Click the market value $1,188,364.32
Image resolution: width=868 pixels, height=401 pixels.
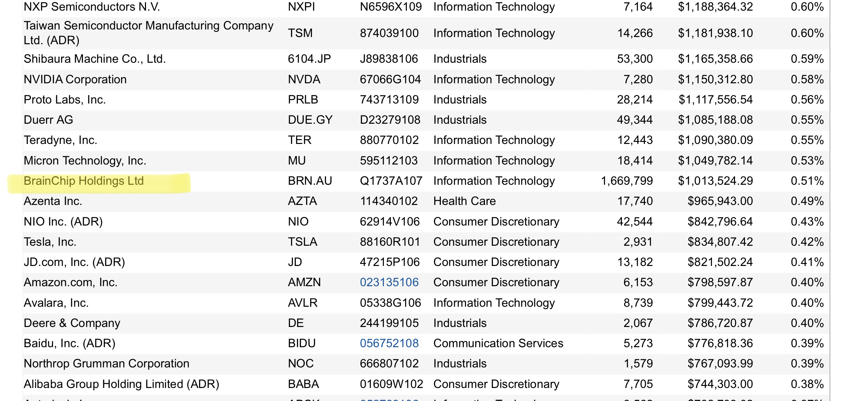coord(715,7)
